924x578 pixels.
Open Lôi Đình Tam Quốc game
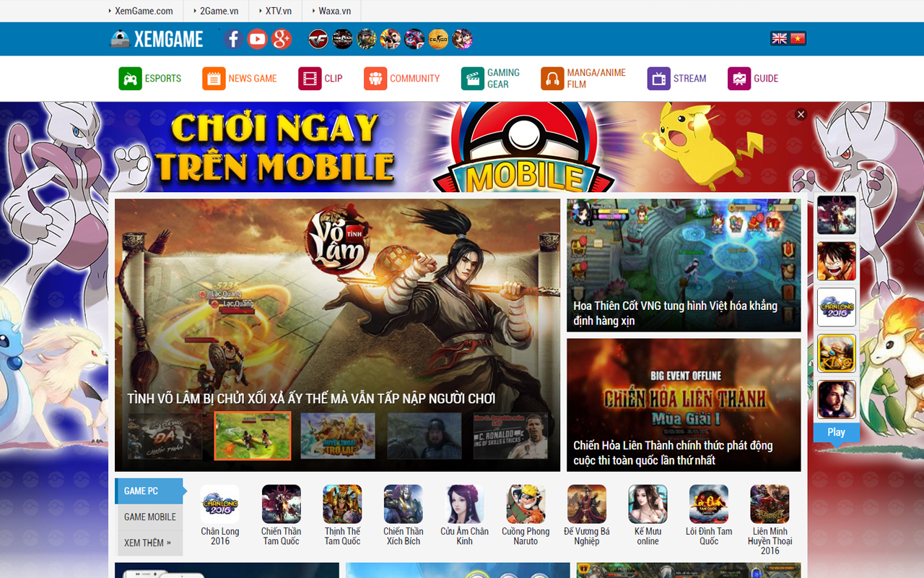[x=709, y=515]
